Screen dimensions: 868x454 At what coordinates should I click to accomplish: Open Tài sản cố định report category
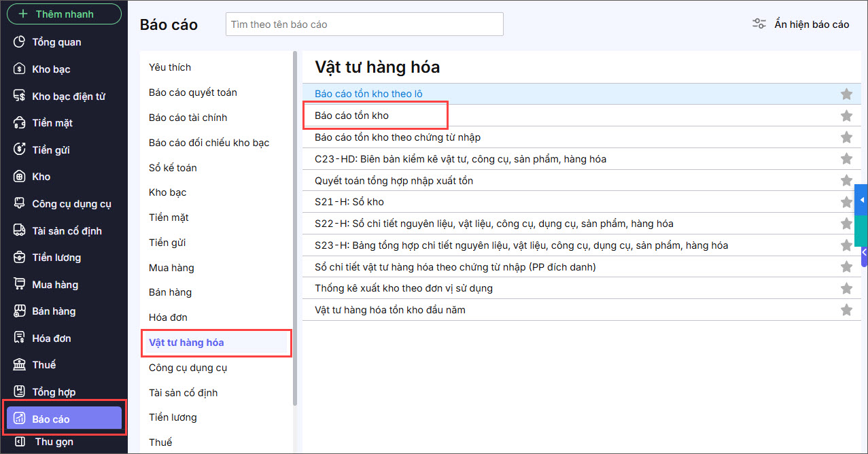tap(184, 393)
